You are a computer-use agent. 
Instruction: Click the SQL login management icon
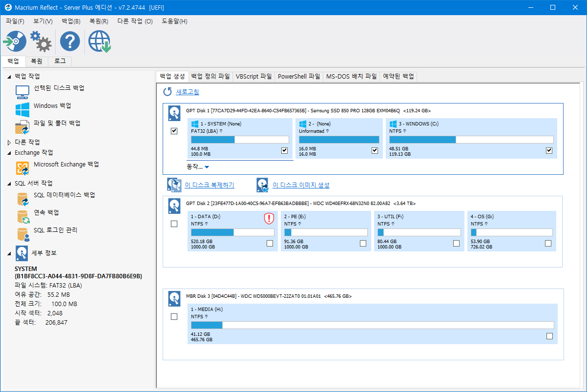[23, 234]
